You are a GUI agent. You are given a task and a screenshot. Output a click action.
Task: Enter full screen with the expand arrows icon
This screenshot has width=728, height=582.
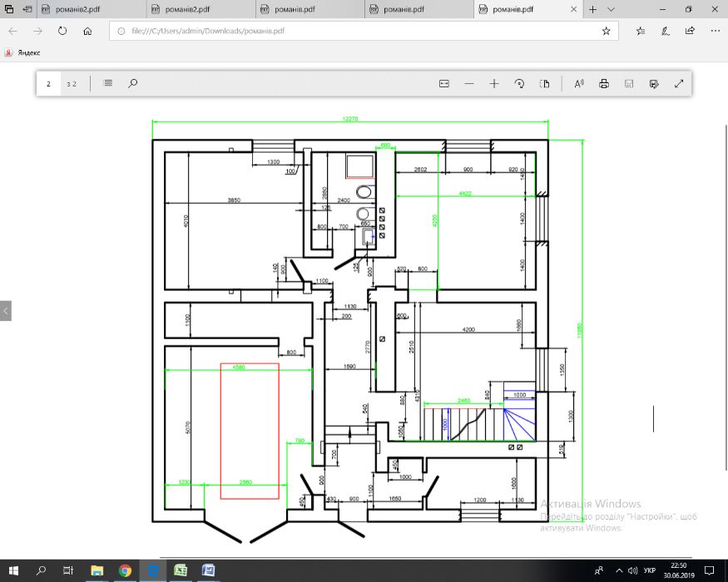[679, 83]
